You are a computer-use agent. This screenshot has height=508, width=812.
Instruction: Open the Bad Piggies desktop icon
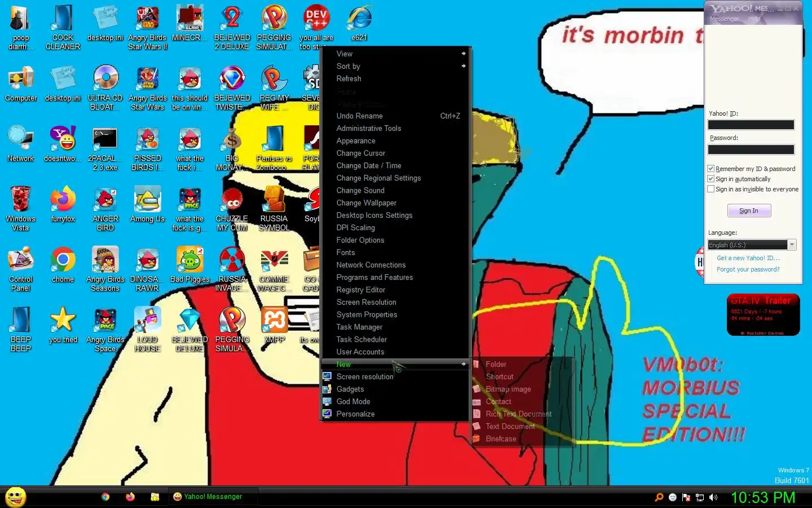tap(189, 265)
